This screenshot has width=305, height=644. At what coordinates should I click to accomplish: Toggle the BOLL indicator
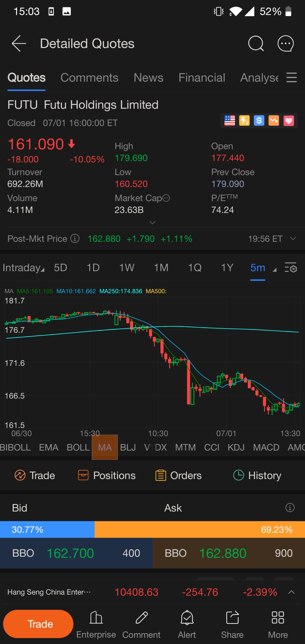(78, 447)
